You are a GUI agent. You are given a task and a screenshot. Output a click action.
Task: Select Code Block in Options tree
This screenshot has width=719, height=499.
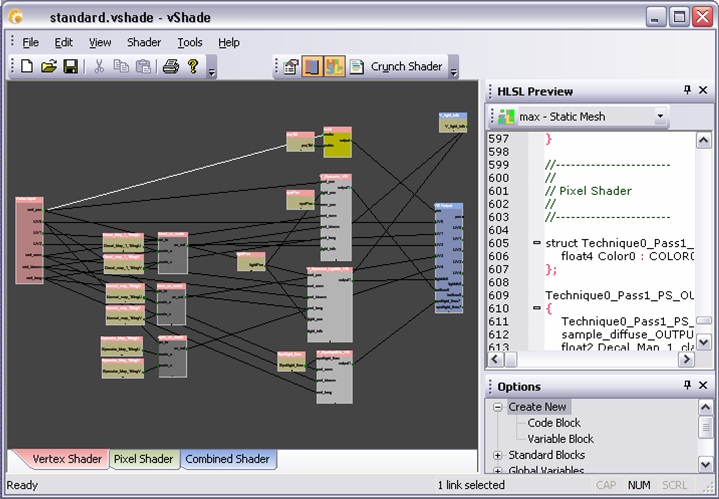(x=554, y=423)
